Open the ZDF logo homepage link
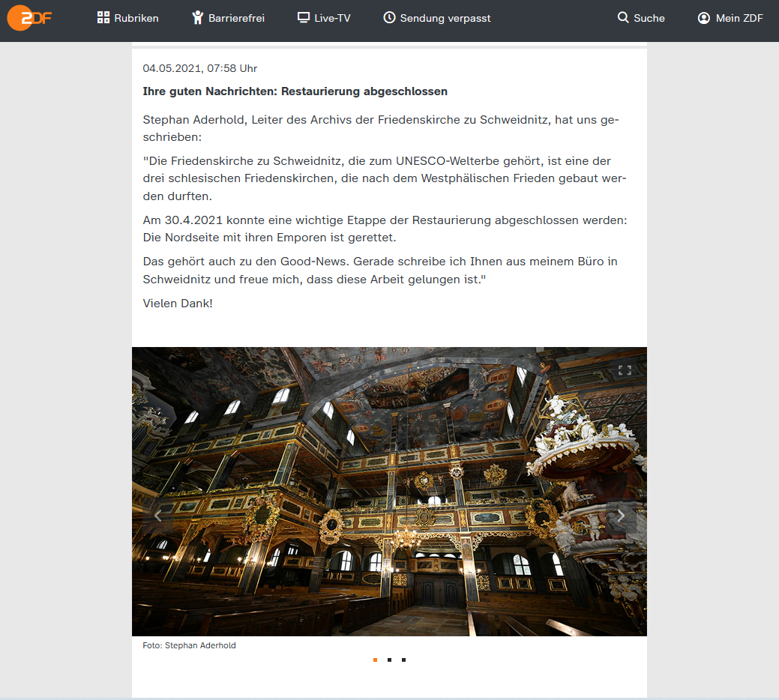Image resolution: width=779 pixels, height=700 pixels. pos(28,18)
